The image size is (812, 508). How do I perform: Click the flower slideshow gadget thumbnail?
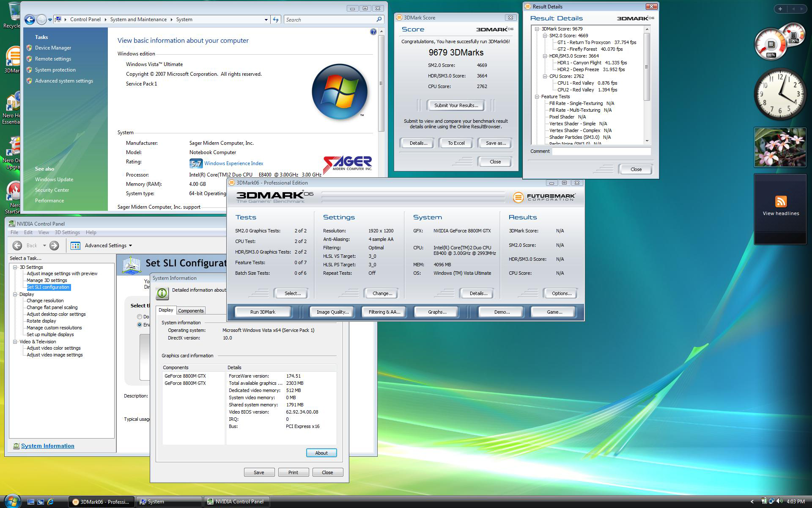click(780, 147)
